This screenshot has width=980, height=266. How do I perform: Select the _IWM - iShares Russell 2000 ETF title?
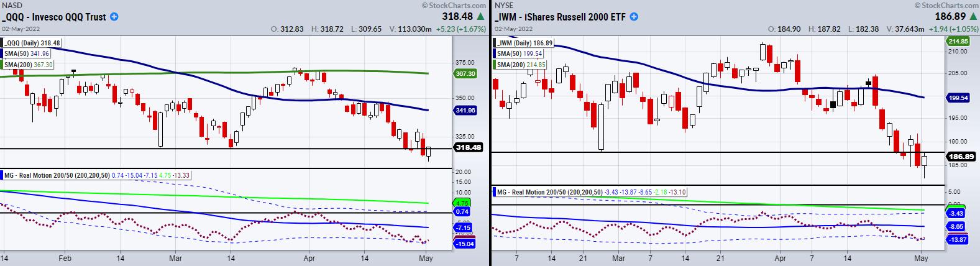(x=561, y=17)
